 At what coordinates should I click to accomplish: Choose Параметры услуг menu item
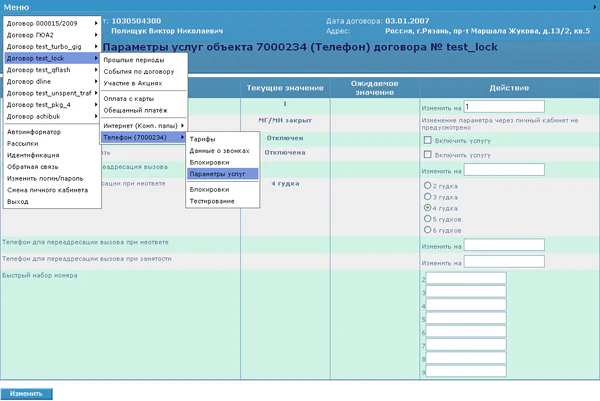[219, 173]
